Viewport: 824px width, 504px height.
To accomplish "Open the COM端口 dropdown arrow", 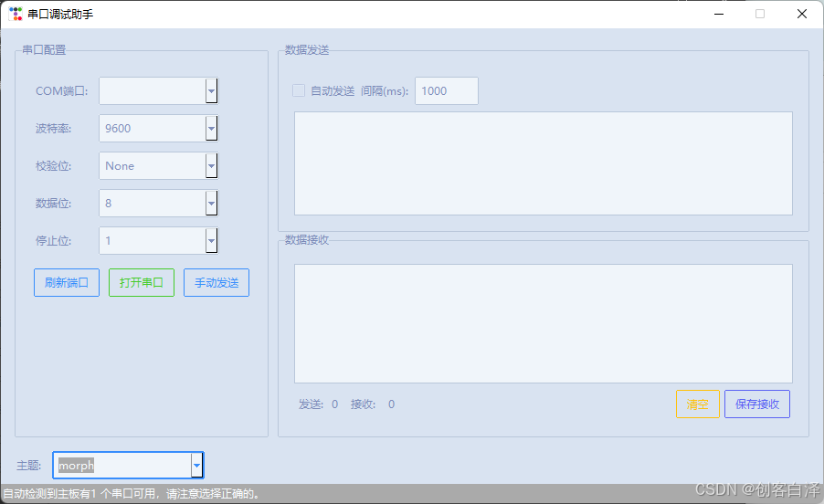I will 211,90.
